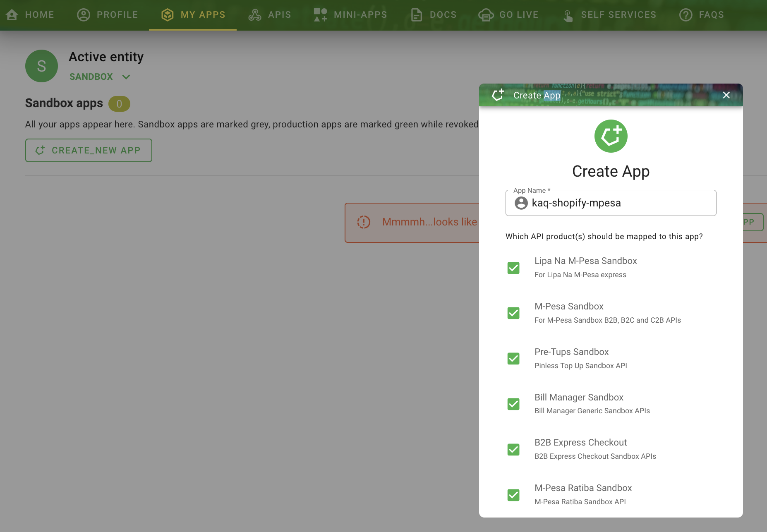Screen dimensions: 767x532
Task: Expand the Sandbox entity dropdown chevron
Action: coord(126,77)
